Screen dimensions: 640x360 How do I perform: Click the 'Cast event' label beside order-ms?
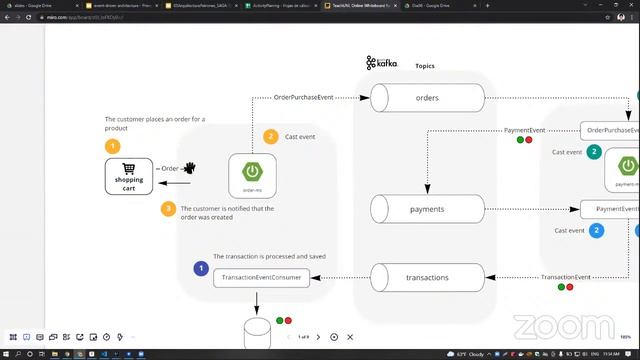click(300, 137)
